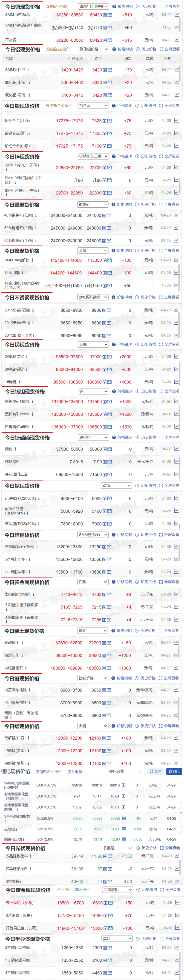Click info icon beside SMM氧化铝
The image size is (184, 980).
click(x=28, y=70)
